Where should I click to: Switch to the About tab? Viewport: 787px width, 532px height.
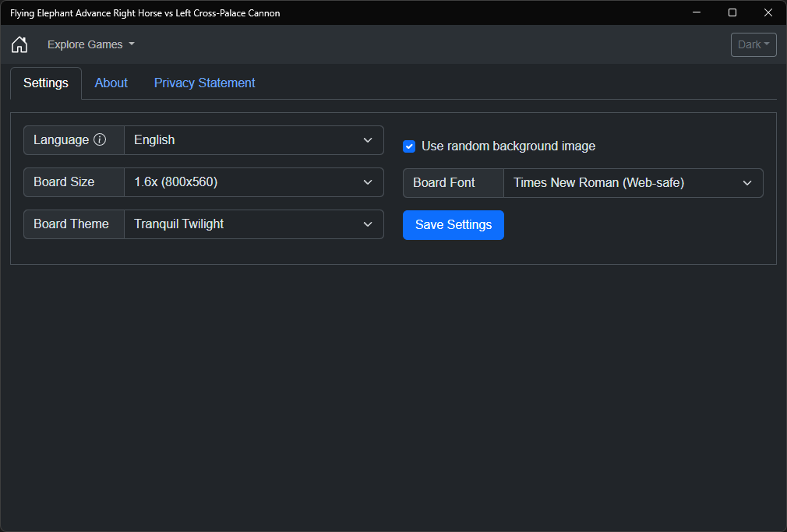click(x=111, y=83)
